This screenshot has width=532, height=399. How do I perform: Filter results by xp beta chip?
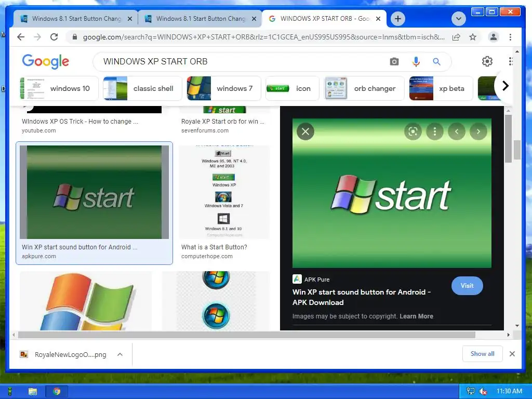tap(441, 88)
